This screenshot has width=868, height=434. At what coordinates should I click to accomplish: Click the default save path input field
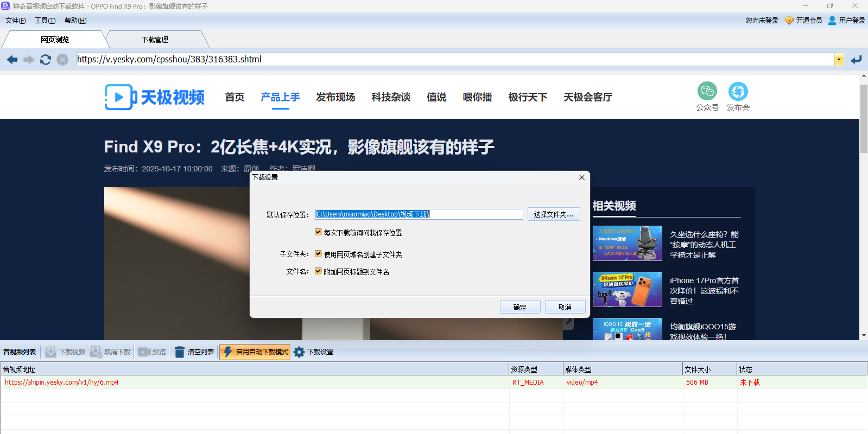pos(419,214)
